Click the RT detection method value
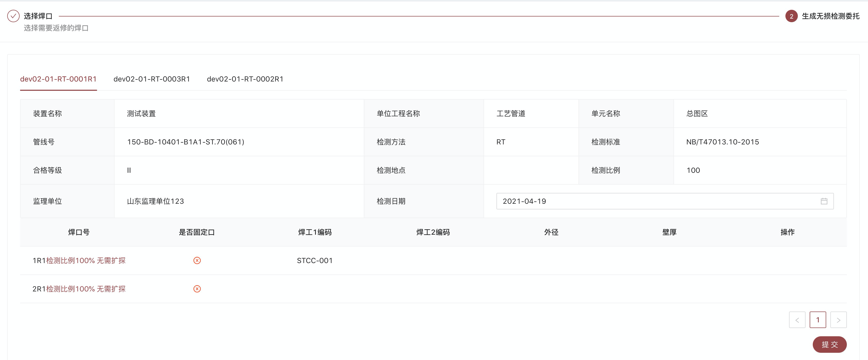The width and height of the screenshot is (868, 360). (x=501, y=142)
